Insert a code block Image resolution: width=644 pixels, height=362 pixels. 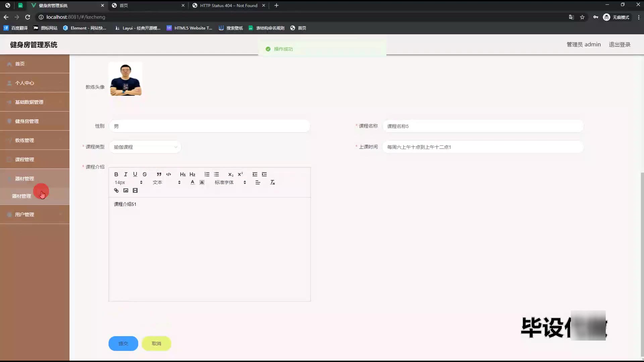(x=168, y=174)
